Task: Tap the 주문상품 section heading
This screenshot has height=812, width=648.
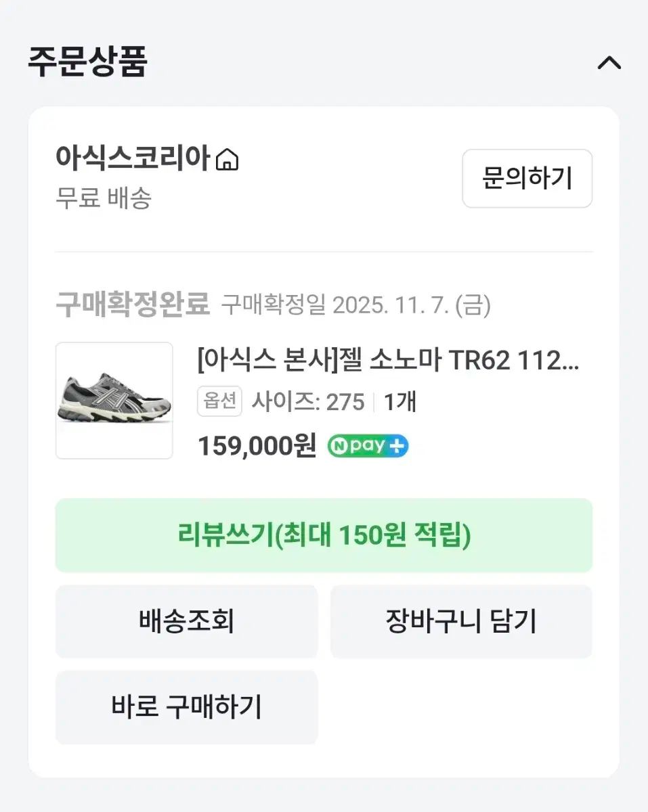Action: point(87,62)
